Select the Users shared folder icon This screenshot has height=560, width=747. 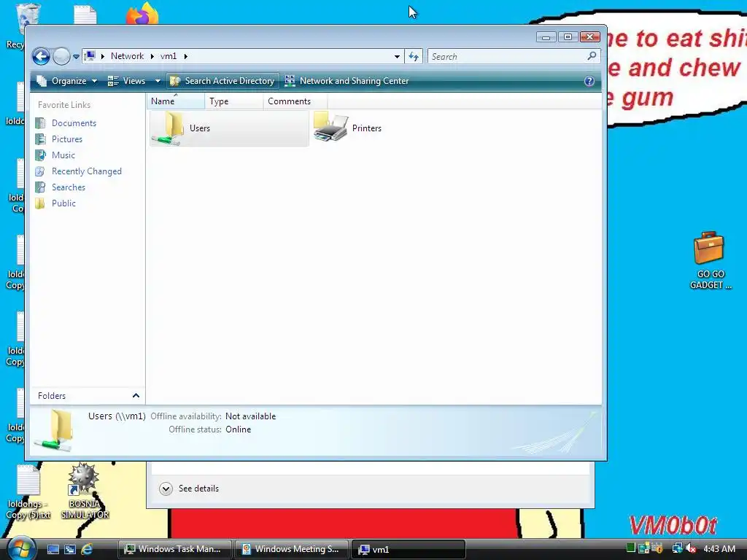click(168, 128)
